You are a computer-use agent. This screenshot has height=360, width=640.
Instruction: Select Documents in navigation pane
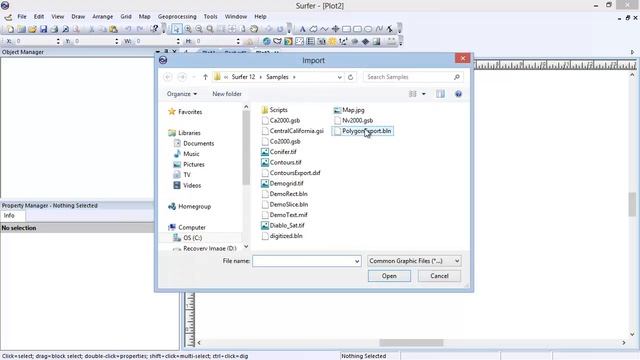194,143
